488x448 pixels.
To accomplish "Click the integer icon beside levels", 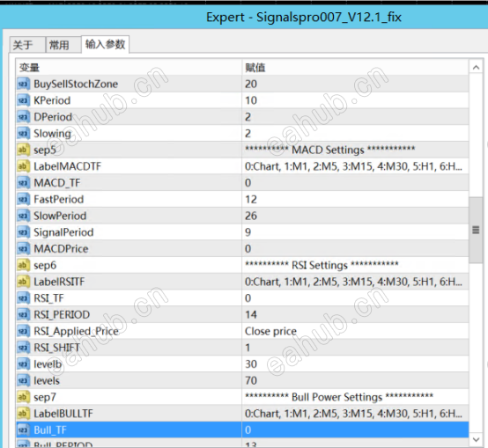I will point(23,380).
